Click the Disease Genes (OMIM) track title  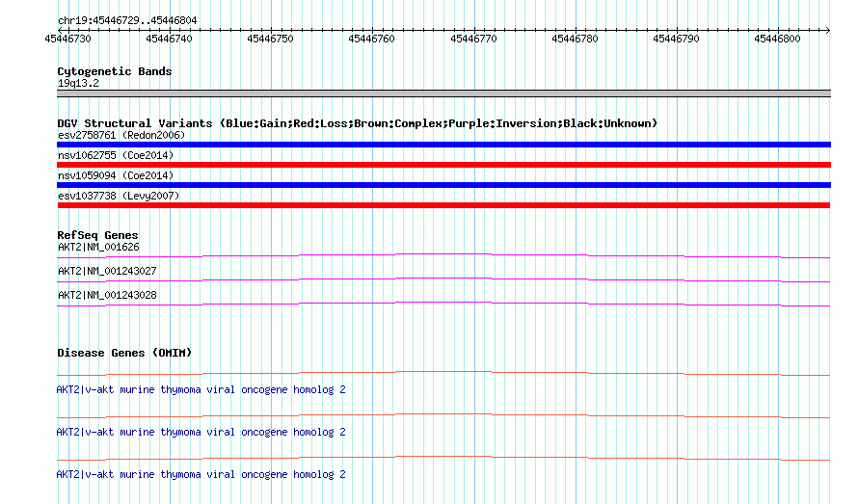point(124,353)
